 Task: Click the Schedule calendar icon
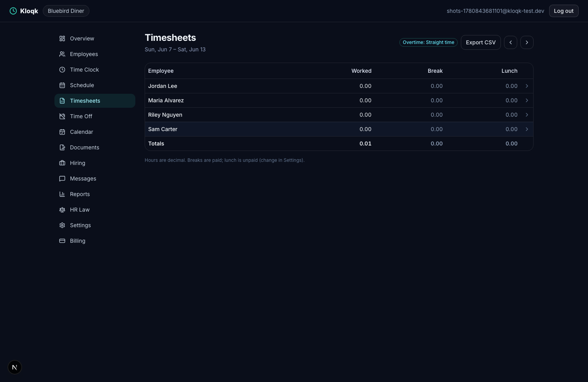point(62,85)
